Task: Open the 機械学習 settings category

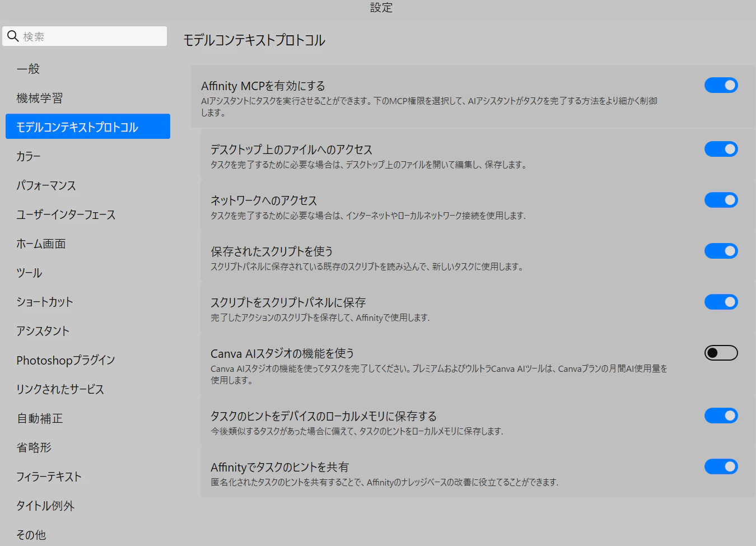Action: point(88,98)
